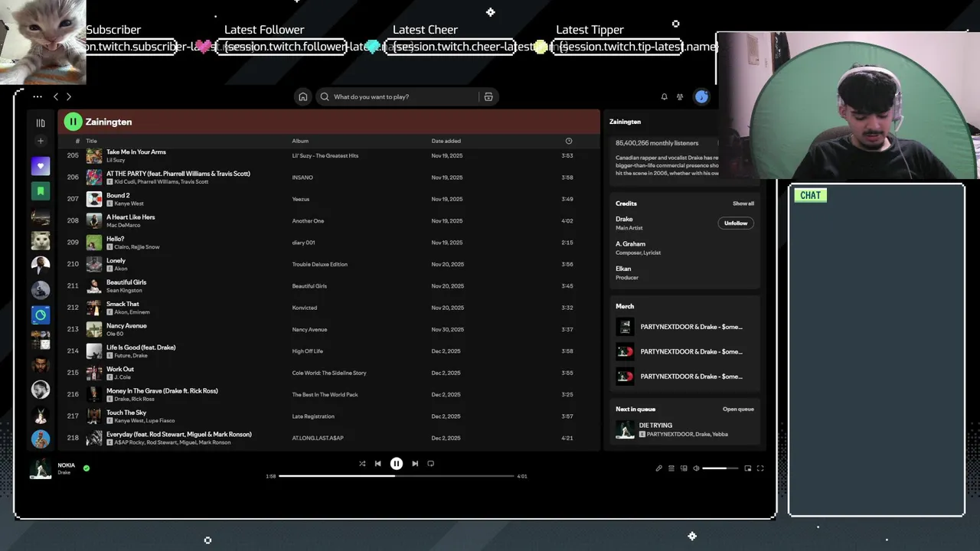980x551 pixels.
Task: Open the three-dot app menu
Action: coord(38,96)
